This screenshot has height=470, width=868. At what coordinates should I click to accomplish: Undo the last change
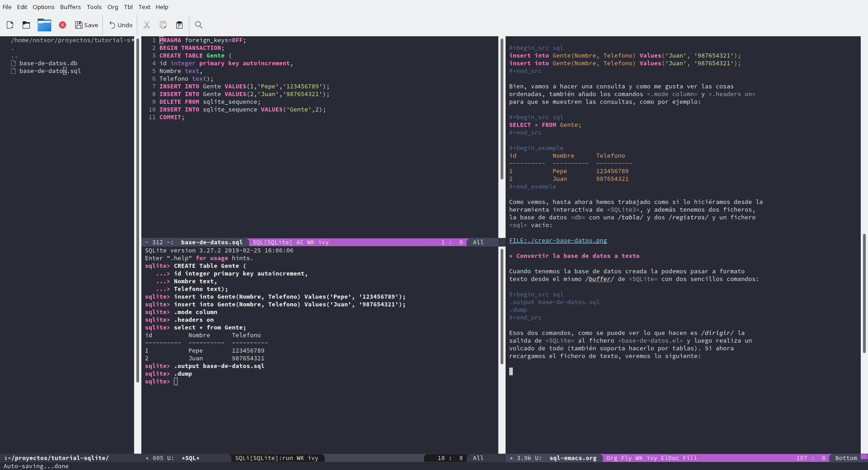point(121,25)
